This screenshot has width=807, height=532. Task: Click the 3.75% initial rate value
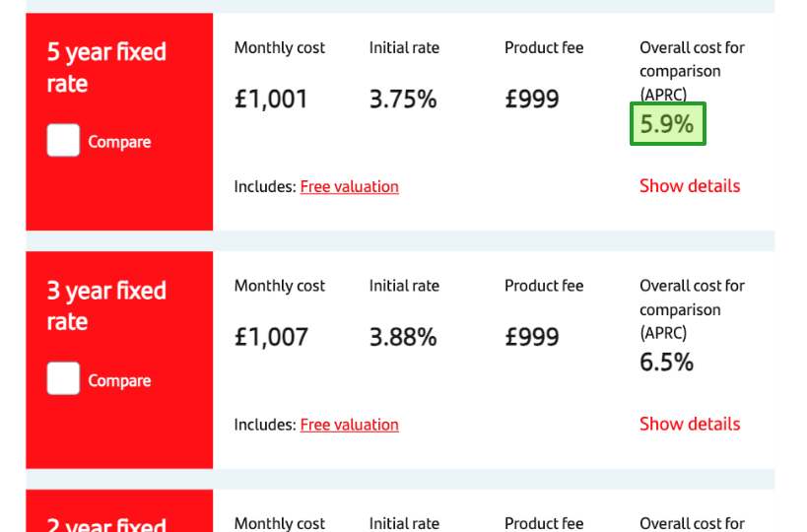(403, 100)
